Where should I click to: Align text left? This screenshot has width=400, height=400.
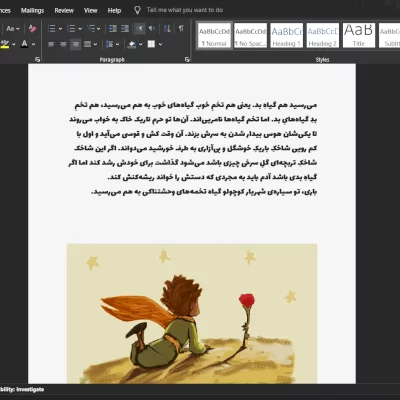tap(51, 44)
